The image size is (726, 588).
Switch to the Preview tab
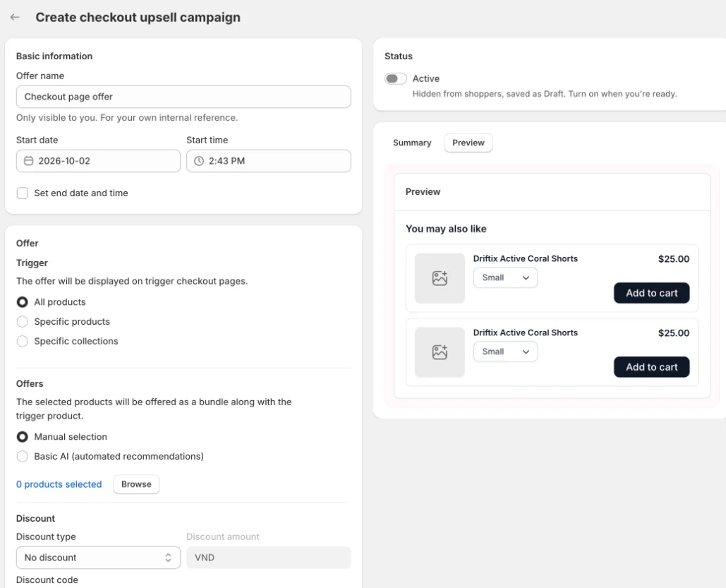tap(468, 143)
